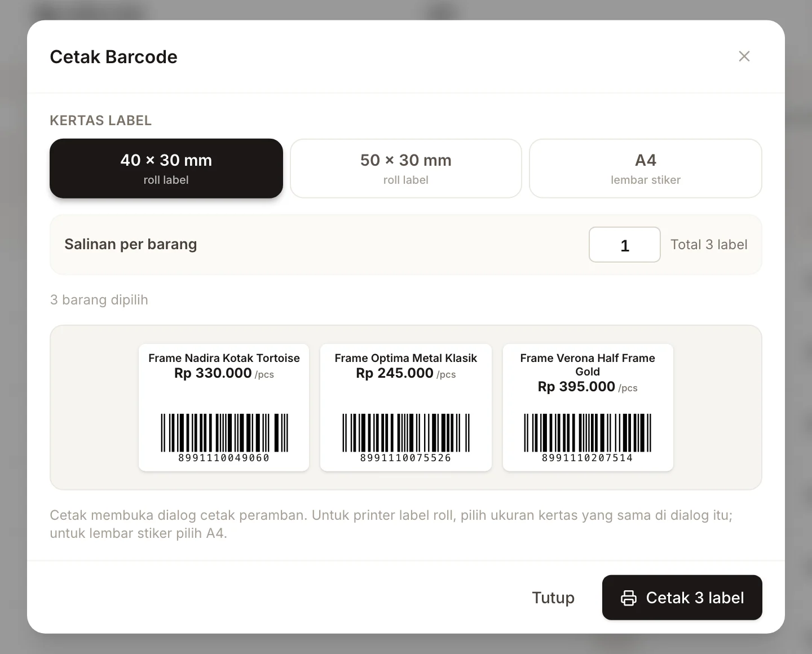The height and width of the screenshot is (654, 812).
Task: Click the "KERTAS LABEL" heading
Action: 101,121
